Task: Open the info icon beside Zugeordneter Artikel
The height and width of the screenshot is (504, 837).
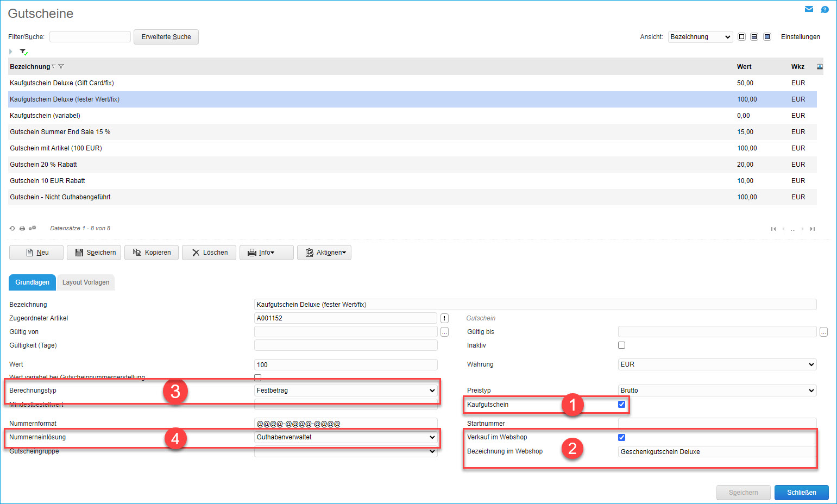Action: coord(444,318)
